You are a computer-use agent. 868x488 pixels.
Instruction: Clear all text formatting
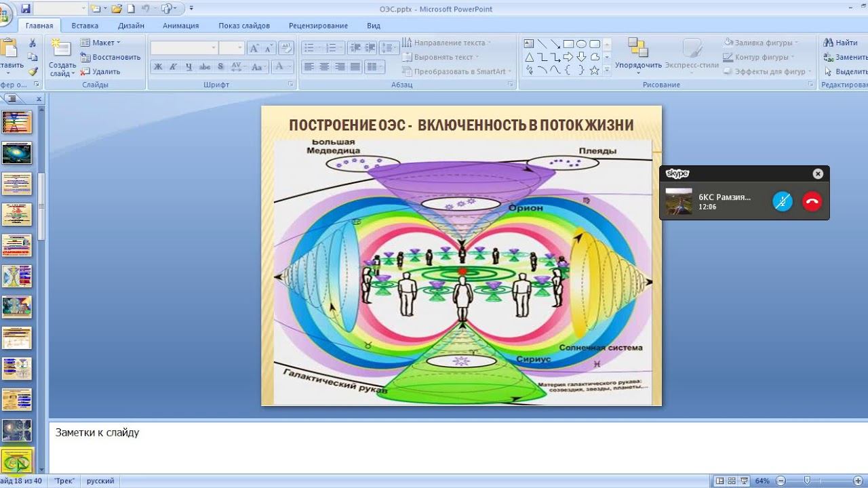(287, 48)
